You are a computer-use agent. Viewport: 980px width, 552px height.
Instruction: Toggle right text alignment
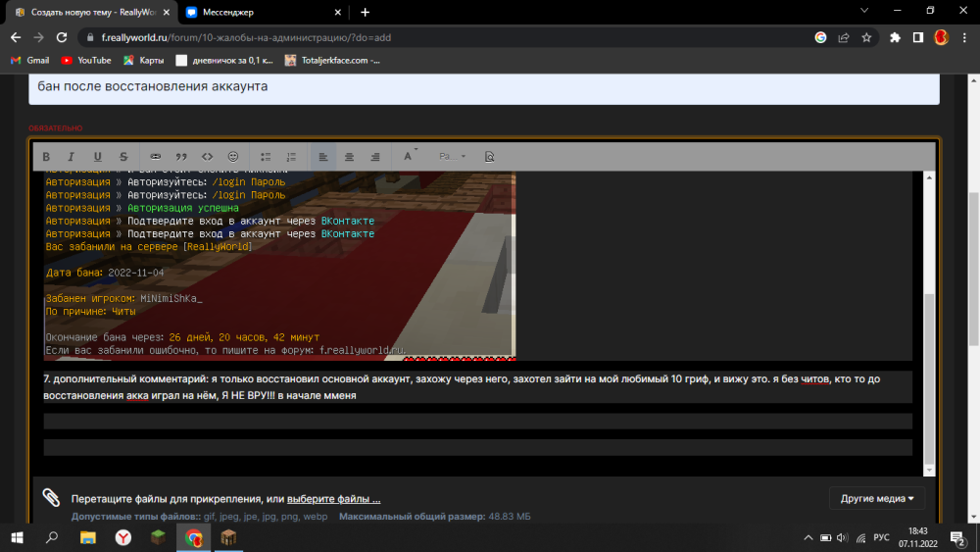(x=375, y=156)
